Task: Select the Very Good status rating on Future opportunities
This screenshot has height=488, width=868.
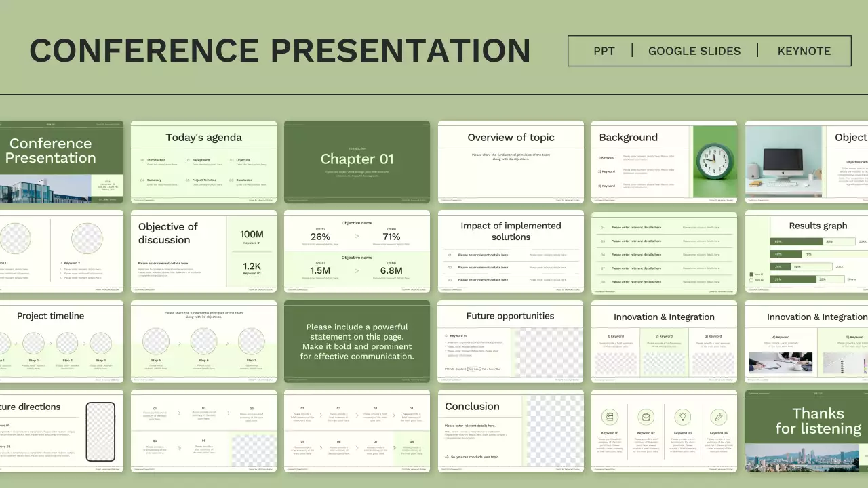Action: 474,369
